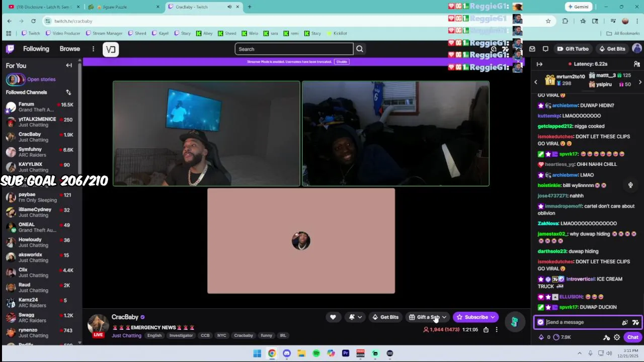644x362 pixels.
Task: Open the Gift a Sub dropdown
Action: 428,317
